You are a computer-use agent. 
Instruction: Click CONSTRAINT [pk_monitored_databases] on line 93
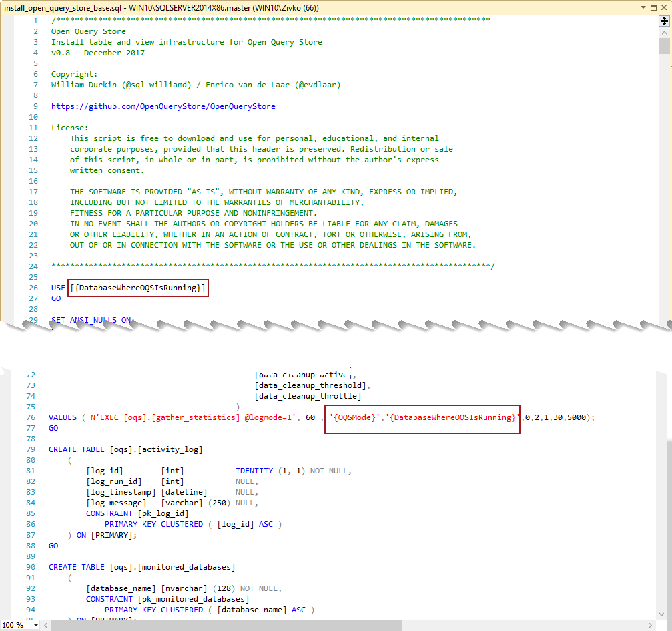(x=167, y=599)
